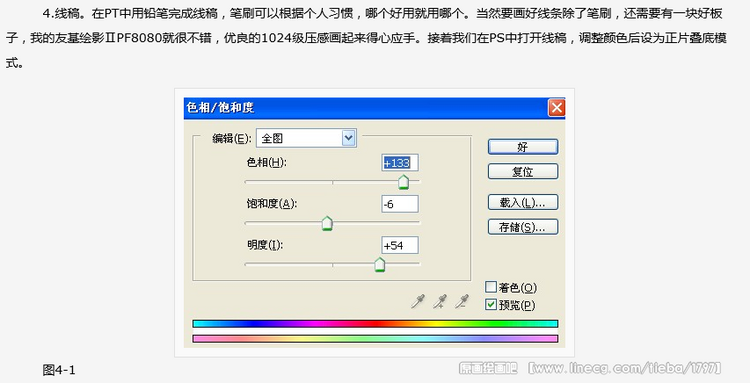Click the 明度 value field showing +54
This screenshot has width=750, height=383.
[400, 245]
